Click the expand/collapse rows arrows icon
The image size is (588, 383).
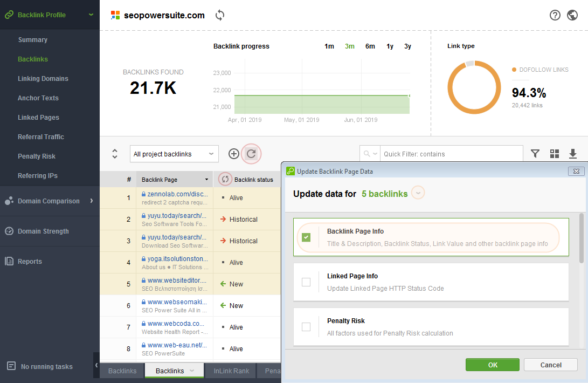[x=115, y=154]
